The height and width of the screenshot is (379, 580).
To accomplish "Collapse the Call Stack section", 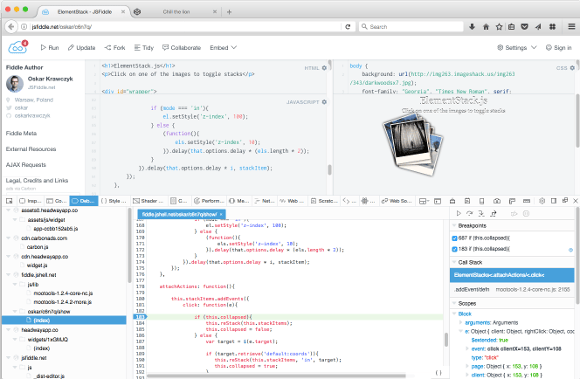I will pyautogui.click(x=454, y=262).
